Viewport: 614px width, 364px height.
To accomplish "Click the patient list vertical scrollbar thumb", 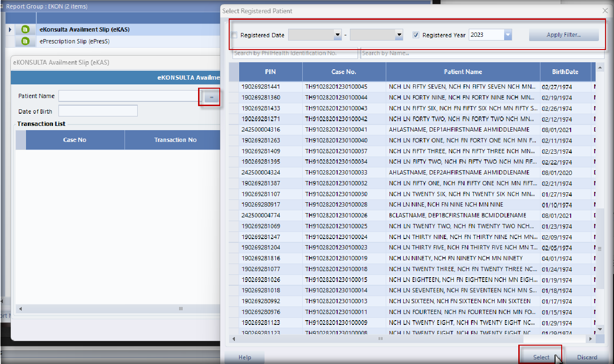I will (600, 248).
